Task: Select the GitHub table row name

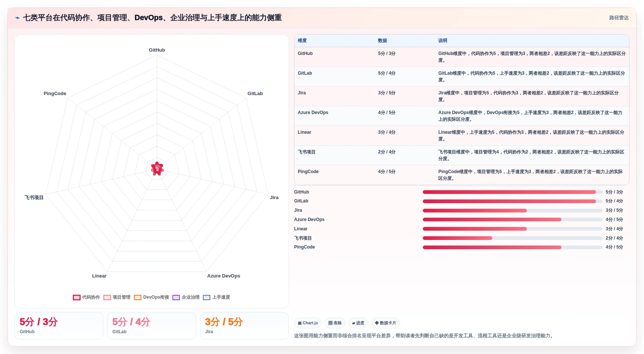Action: pos(305,53)
